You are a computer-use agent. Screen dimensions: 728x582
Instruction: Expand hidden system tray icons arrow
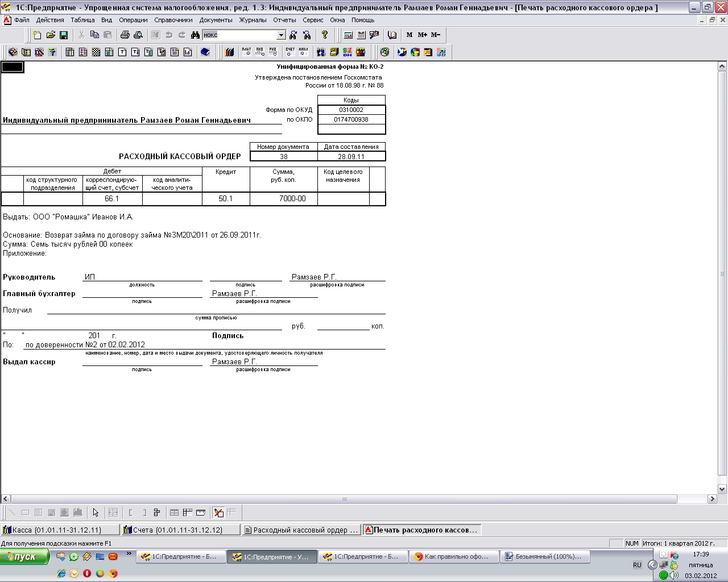pos(652,565)
